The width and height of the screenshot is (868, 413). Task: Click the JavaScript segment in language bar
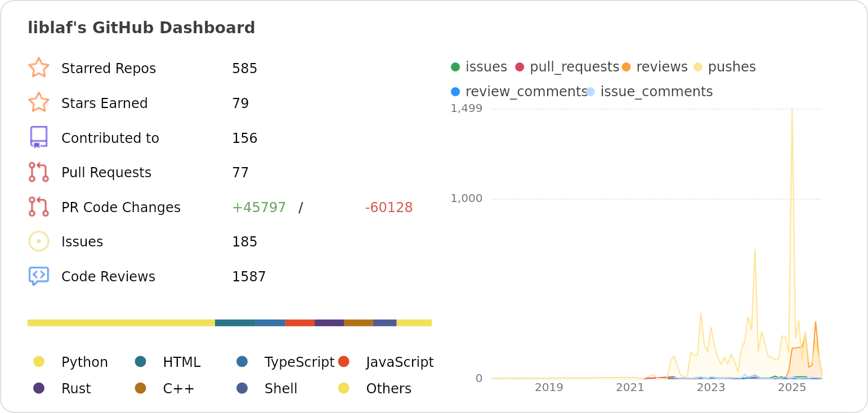click(x=299, y=323)
